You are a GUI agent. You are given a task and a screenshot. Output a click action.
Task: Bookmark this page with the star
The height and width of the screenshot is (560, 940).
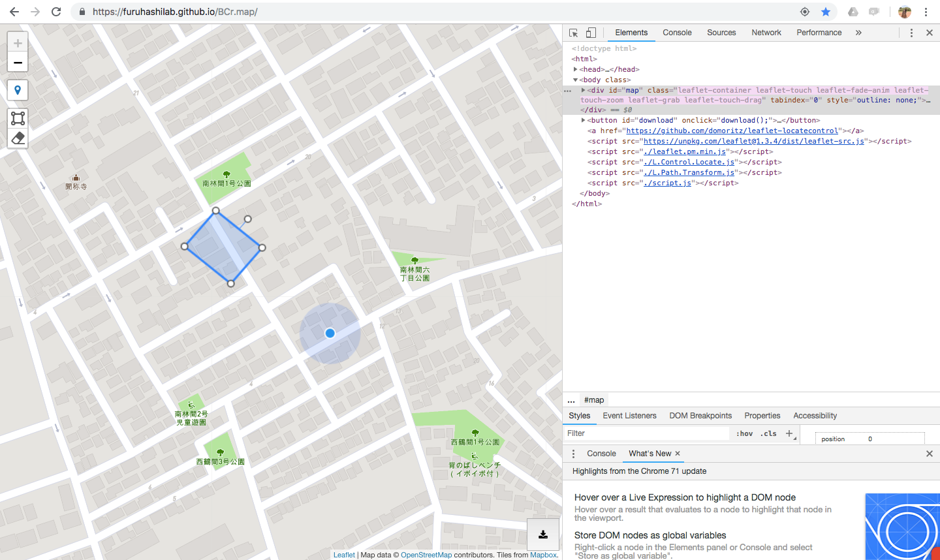[x=826, y=12]
